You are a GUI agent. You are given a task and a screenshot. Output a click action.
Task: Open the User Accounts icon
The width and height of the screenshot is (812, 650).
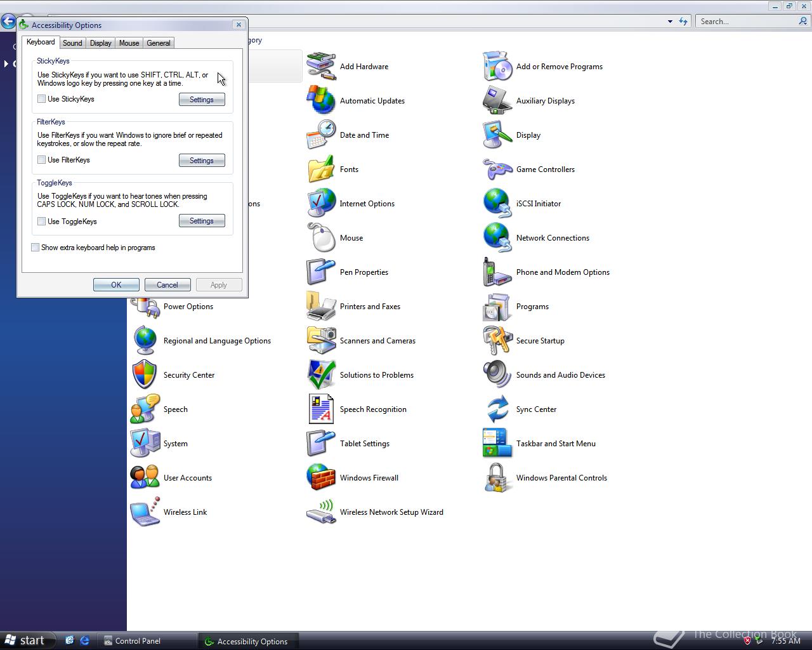point(145,478)
